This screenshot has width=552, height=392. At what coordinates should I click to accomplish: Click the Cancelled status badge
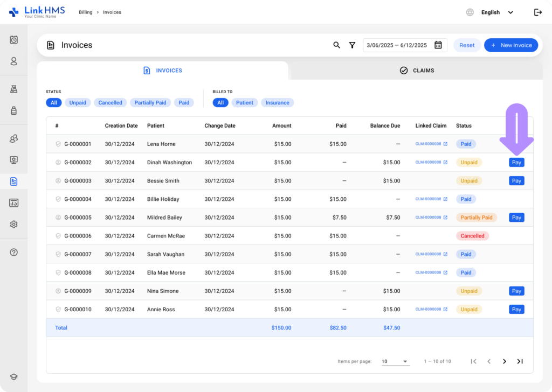(x=472, y=236)
